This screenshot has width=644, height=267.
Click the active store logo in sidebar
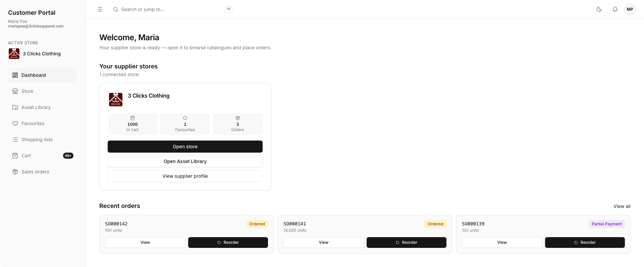coord(14,54)
